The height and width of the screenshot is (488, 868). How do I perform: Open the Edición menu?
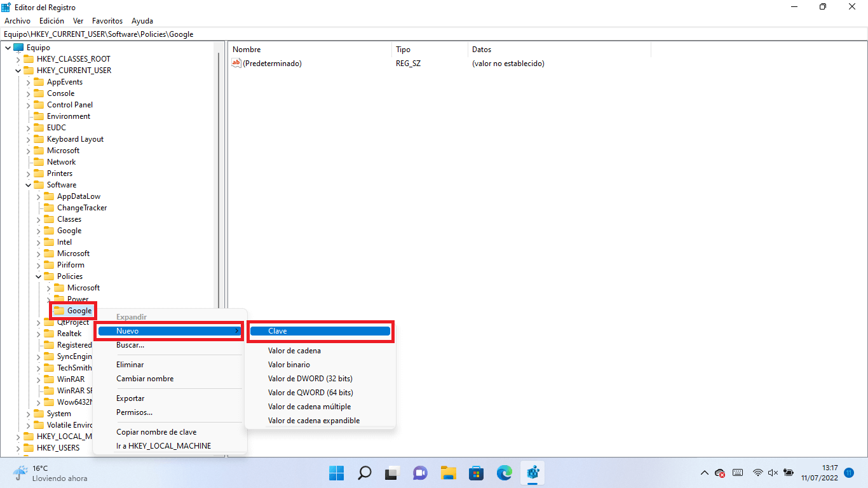(51, 21)
